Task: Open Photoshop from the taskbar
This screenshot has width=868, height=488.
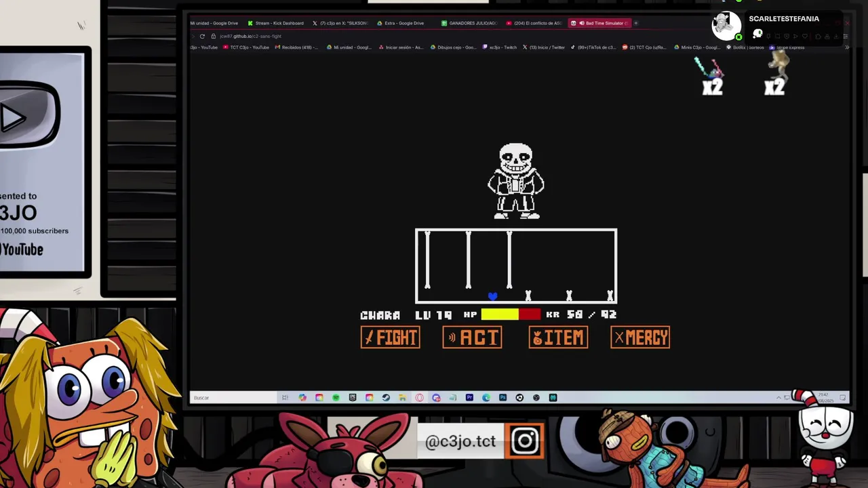Action: click(502, 398)
